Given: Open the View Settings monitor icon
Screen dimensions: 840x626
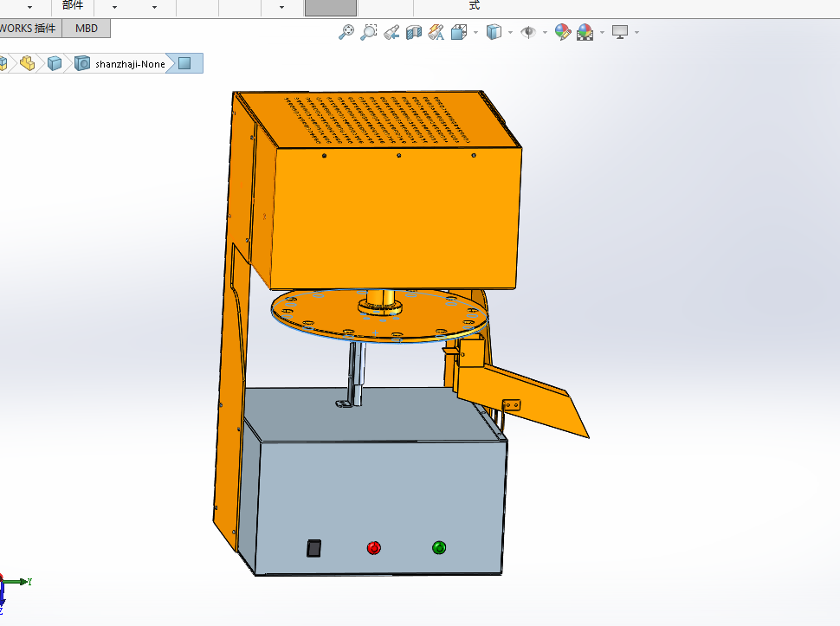Looking at the screenshot, I should click(620, 32).
